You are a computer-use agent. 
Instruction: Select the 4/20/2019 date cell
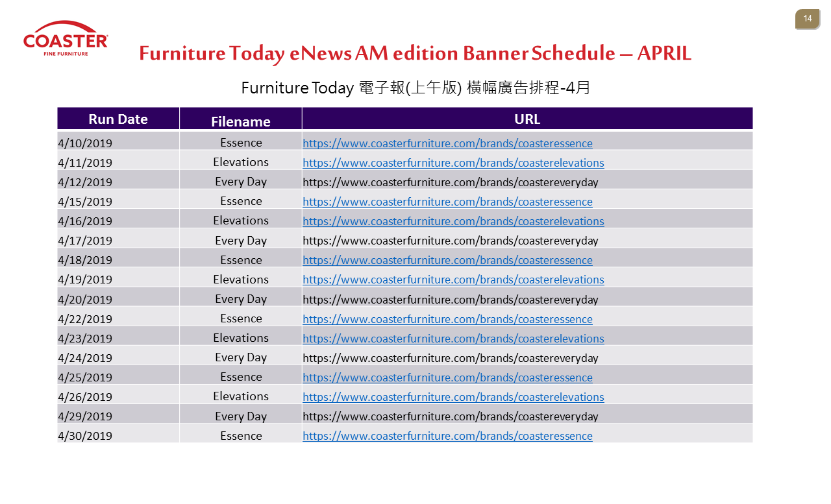coord(118,297)
